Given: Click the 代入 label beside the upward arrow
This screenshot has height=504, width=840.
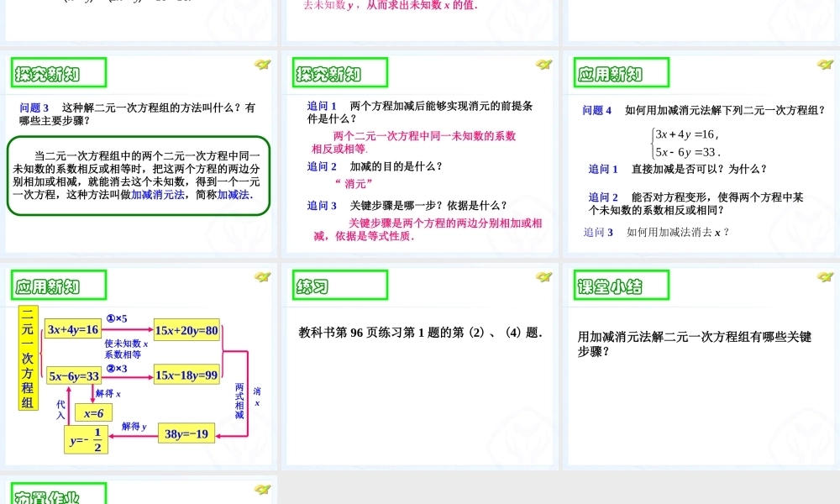Looking at the screenshot, I should tap(60, 410).
